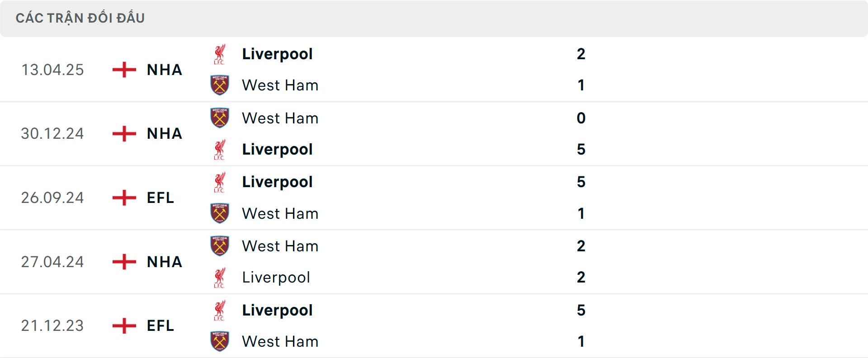The image size is (868, 358).
Task: Select the NHA competition label on 27.04.24
Action: (164, 262)
